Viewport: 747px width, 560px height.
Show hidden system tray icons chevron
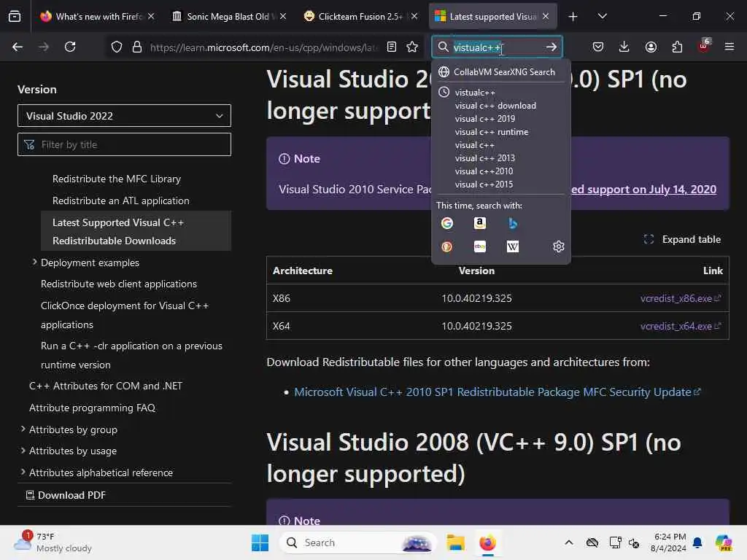pos(569,542)
